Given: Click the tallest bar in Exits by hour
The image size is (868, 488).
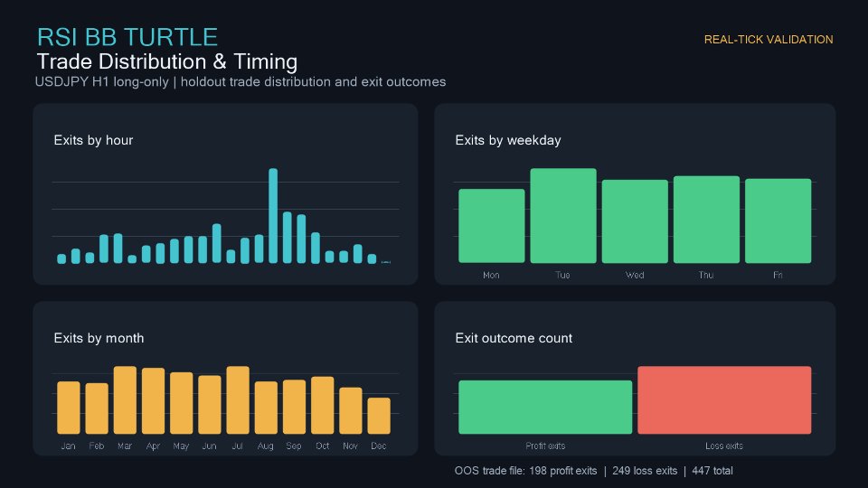Looking at the screenshot, I should (273, 216).
